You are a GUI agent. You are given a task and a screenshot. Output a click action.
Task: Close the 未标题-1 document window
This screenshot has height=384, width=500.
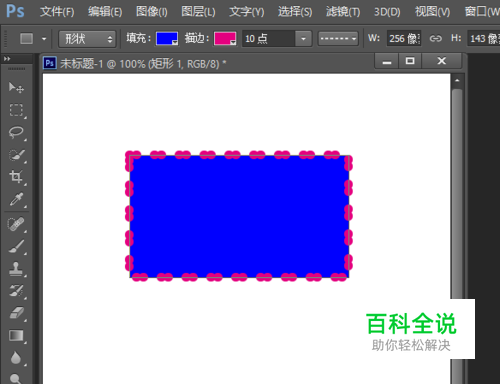pos(442,61)
